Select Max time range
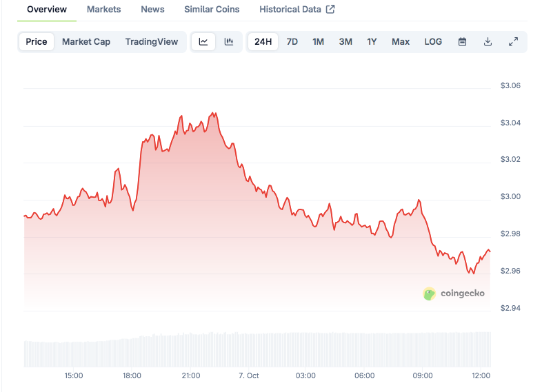Viewport: 542px width, 392px height. tap(401, 41)
